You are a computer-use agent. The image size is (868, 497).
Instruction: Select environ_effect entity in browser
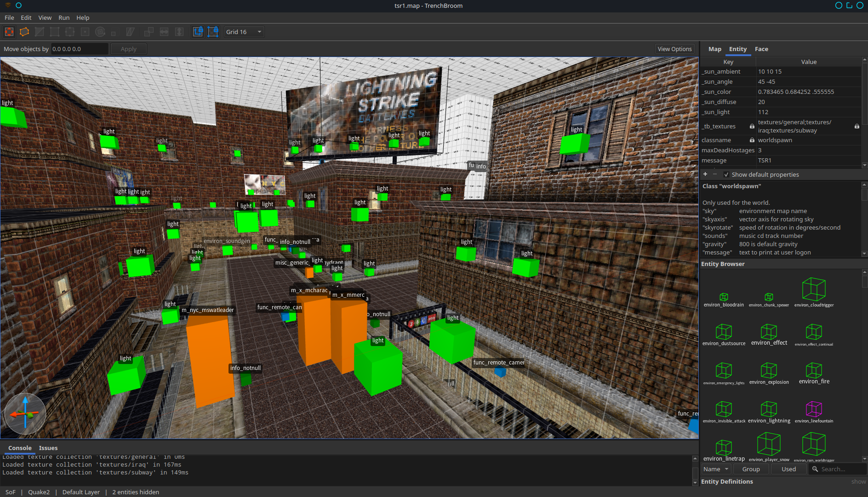769,335
